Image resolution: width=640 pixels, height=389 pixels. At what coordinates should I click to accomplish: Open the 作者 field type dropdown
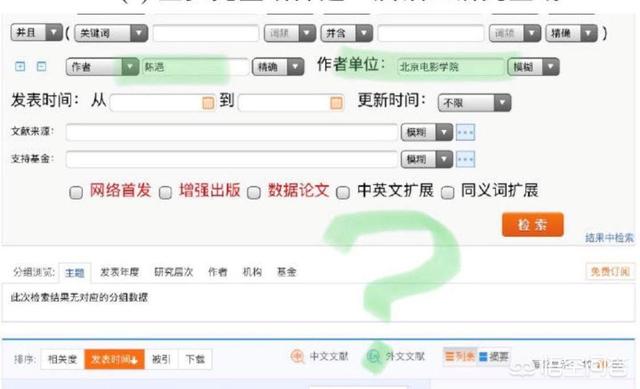coord(102,67)
